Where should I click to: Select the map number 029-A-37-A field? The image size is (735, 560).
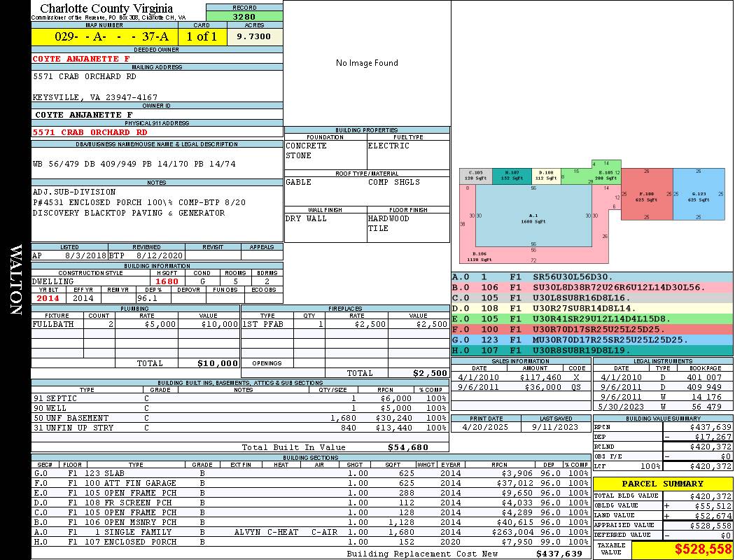[104, 36]
